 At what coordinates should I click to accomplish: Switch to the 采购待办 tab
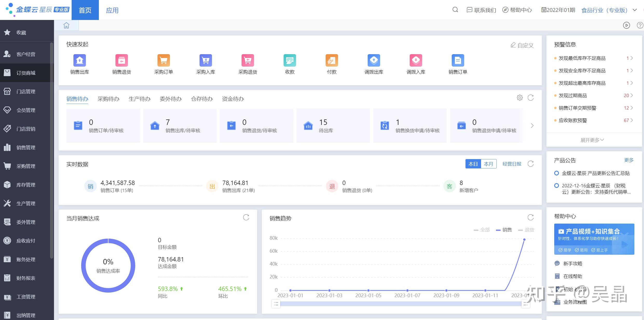(108, 99)
